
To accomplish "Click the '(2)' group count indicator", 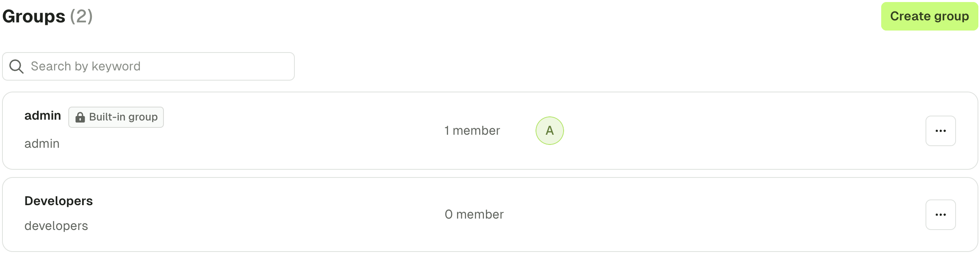I will pyautogui.click(x=81, y=16).
